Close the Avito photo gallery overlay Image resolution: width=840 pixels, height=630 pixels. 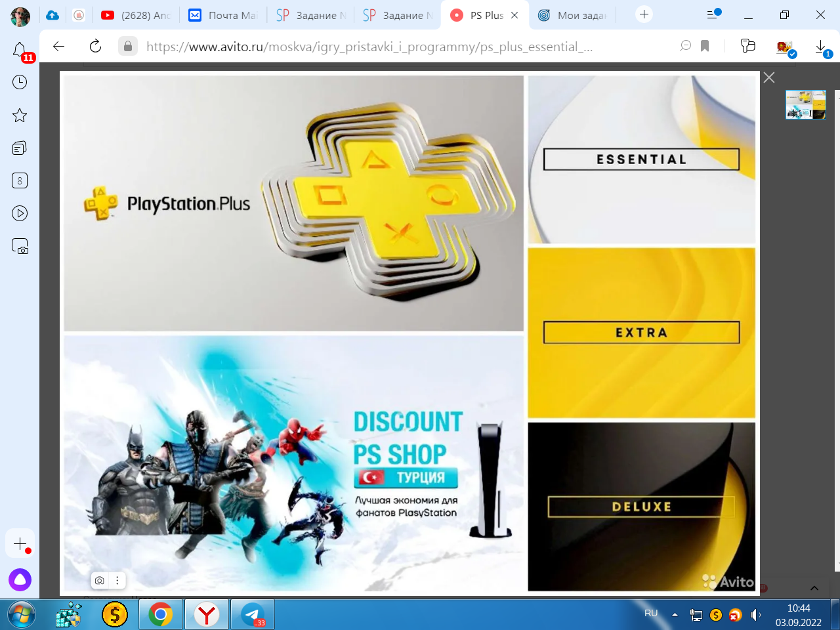pyautogui.click(x=769, y=77)
